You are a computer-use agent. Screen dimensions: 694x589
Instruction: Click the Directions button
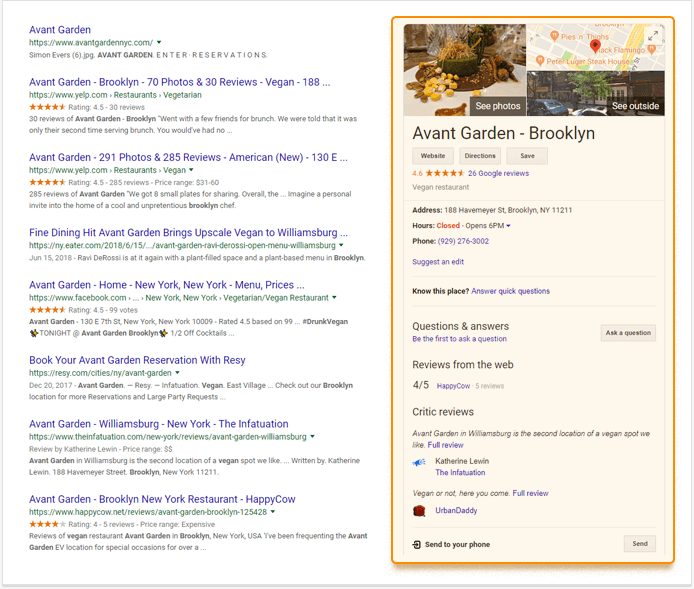tap(480, 156)
